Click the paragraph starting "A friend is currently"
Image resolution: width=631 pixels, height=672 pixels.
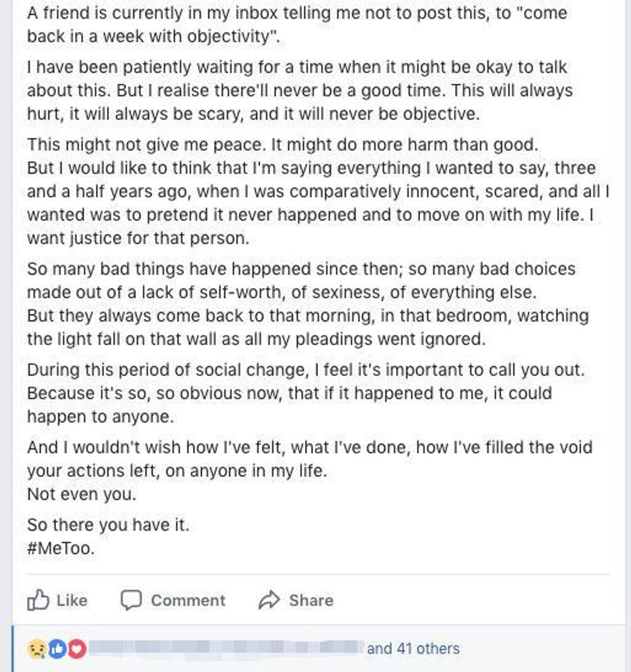click(297, 24)
